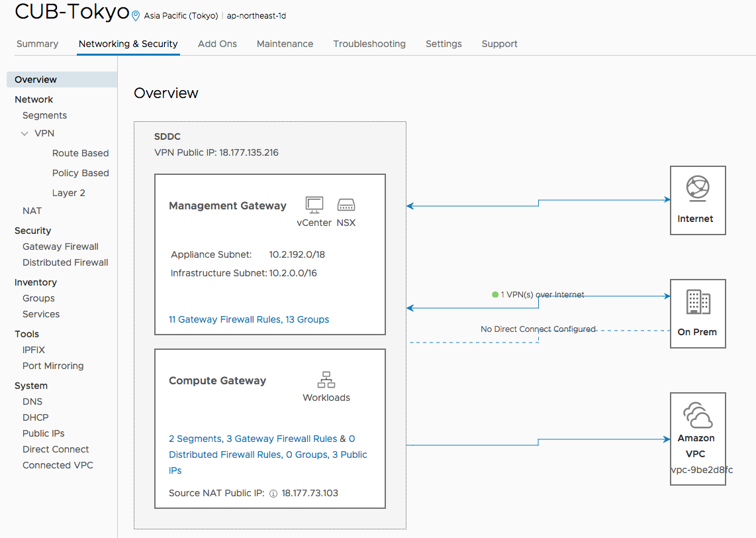This screenshot has width=756, height=538.
Task: Click the VPN Public IP 18.177.135.216 text
Action: (x=216, y=152)
